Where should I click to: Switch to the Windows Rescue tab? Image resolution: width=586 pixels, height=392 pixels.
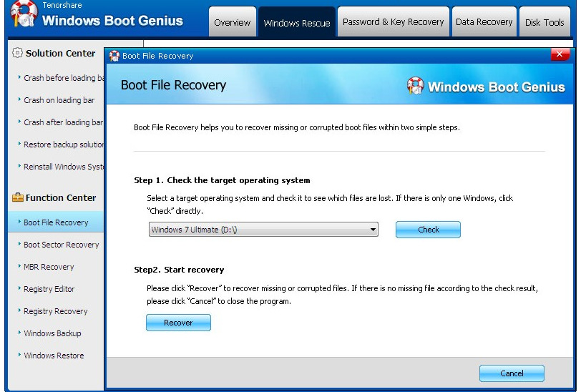[297, 22]
